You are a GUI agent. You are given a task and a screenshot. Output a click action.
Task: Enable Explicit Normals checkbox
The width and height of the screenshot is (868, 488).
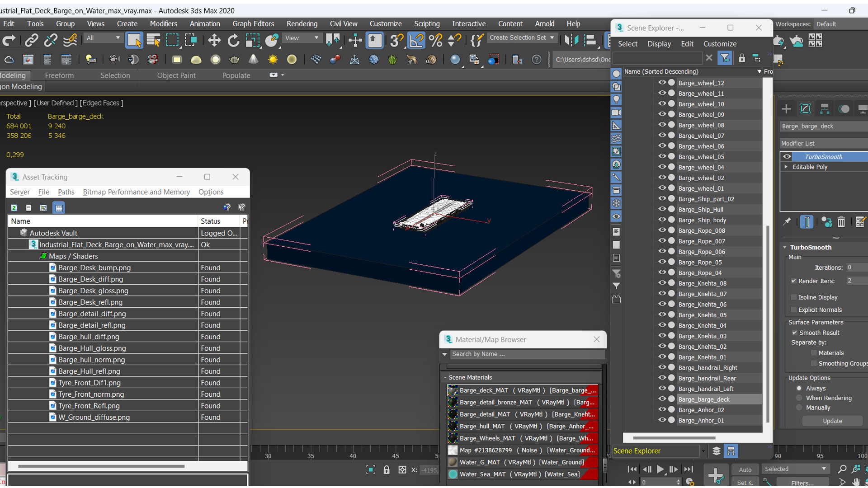click(794, 310)
